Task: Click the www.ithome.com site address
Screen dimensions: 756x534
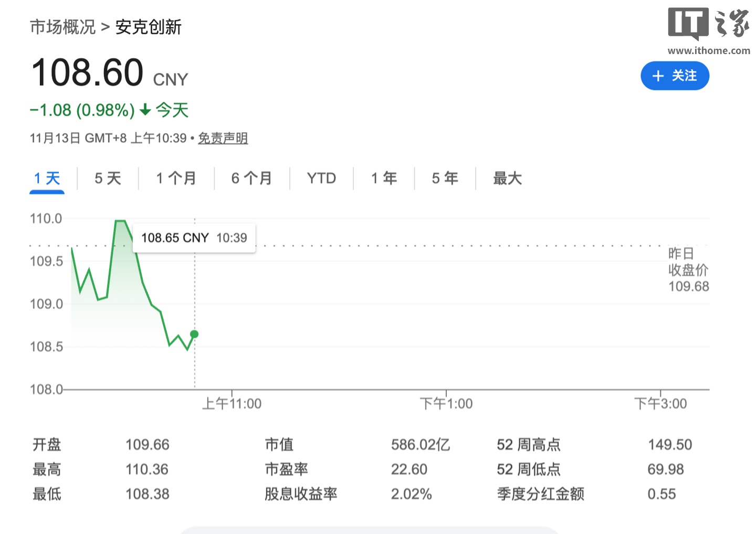Action: click(709, 51)
